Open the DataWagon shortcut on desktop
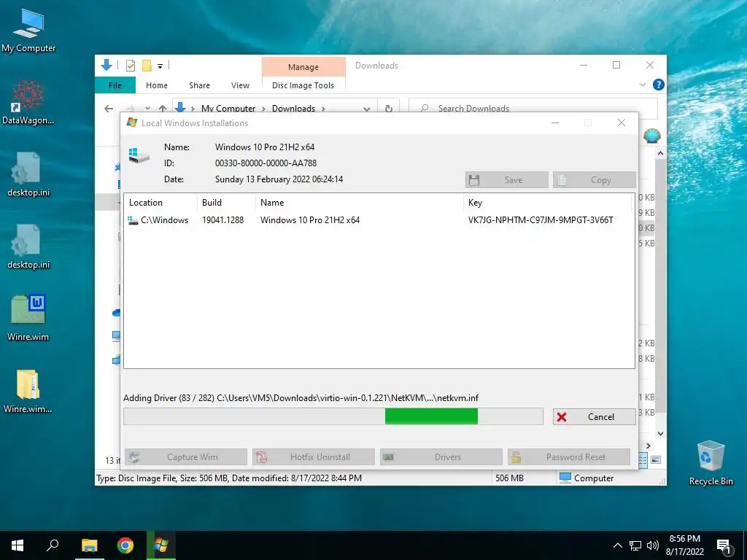This screenshot has height=560, width=747. tap(28, 102)
